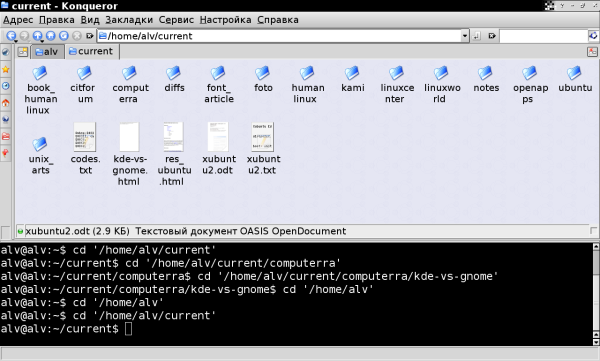Viewport: 600px width, 361px height.
Task: Select the kde-vs-gnome.html file thumbnail
Action: click(129, 137)
